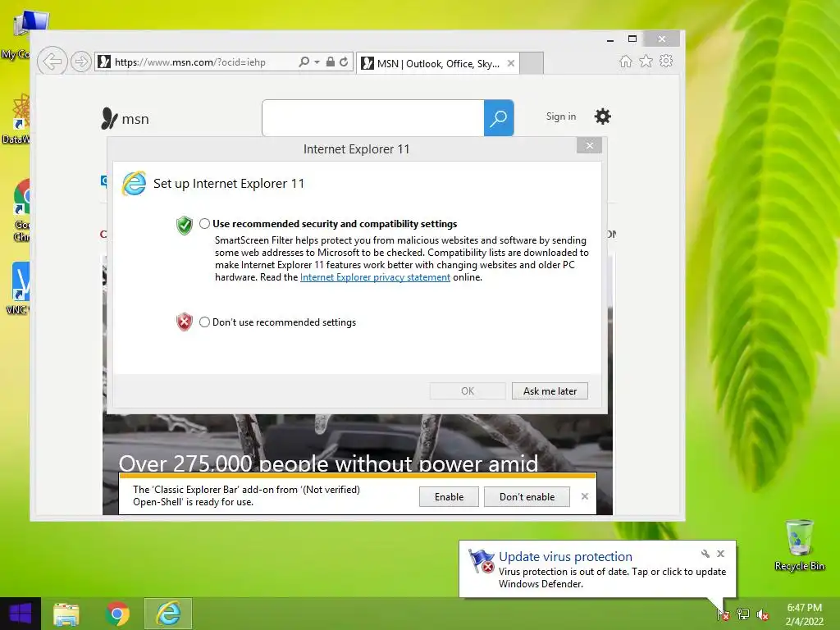This screenshot has width=840, height=630.
Task: Dismiss the add-on notification bar X
Action: (x=584, y=496)
